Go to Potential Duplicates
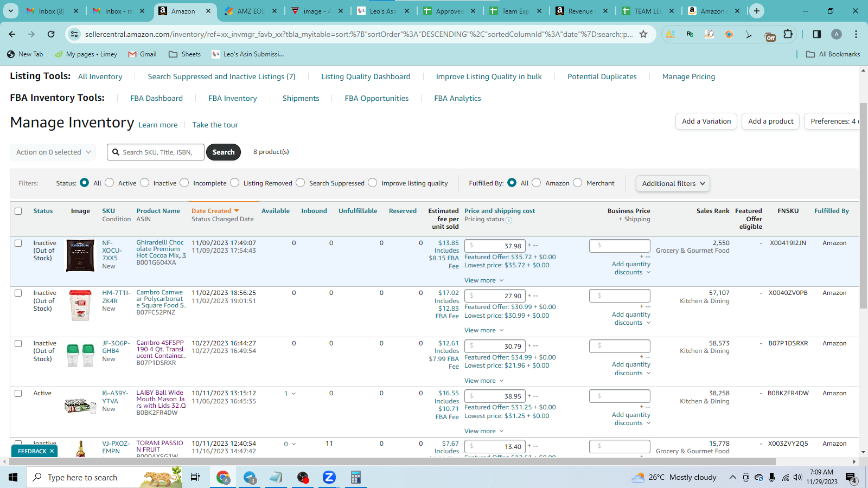Screen dimensions: 868x488 (x=602, y=77)
